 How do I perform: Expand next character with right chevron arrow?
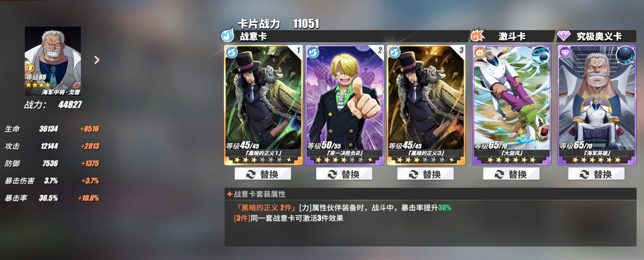(97, 60)
